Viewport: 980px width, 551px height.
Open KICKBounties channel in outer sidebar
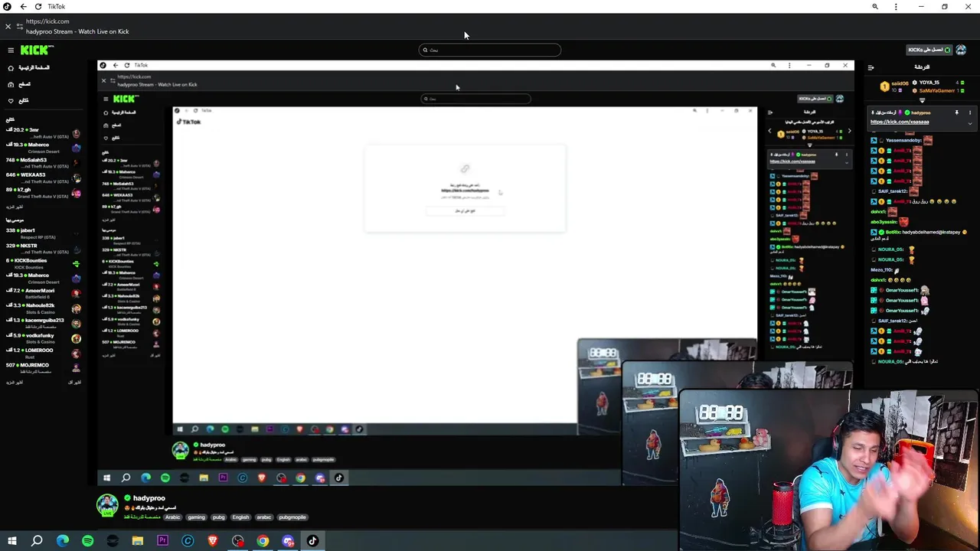(43, 263)
